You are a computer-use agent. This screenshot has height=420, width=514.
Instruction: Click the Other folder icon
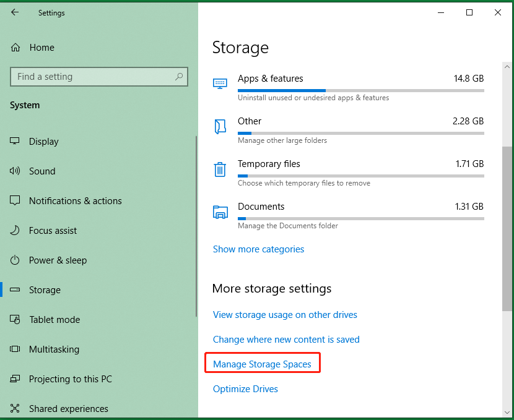click(x=220, y=126)
